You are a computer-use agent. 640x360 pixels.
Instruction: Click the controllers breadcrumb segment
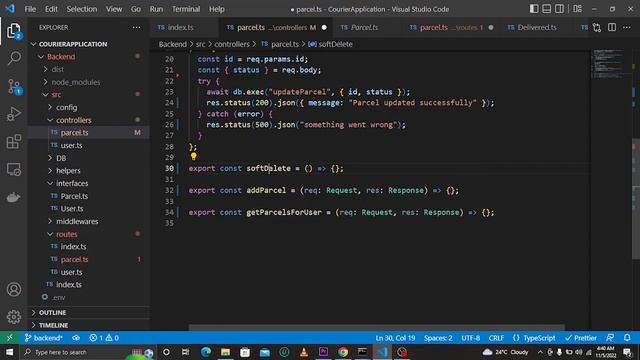pos(232,44)
